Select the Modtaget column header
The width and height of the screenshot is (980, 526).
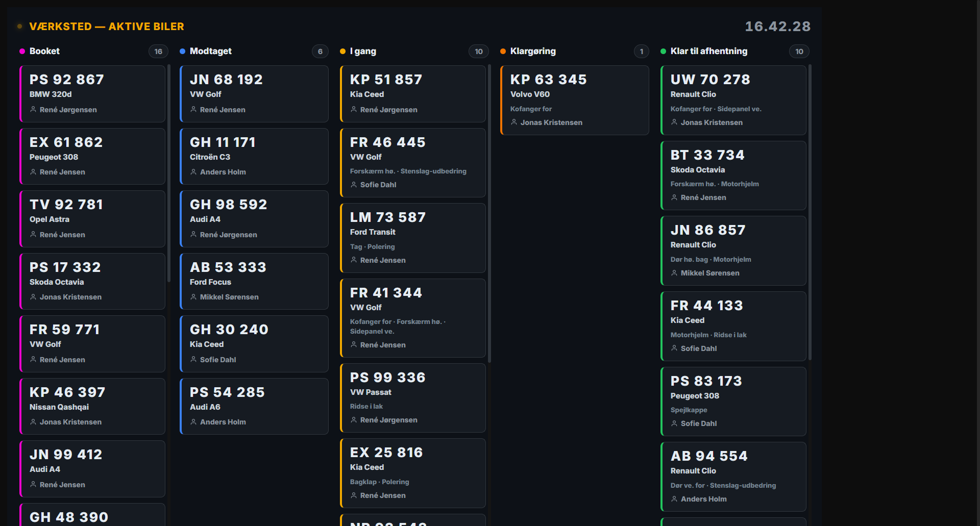[211, 51]
